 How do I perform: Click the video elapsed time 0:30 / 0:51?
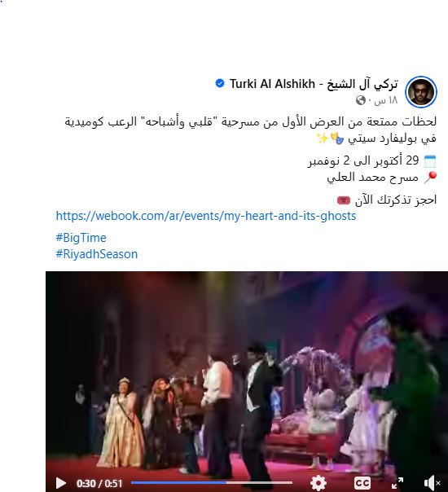99,483
